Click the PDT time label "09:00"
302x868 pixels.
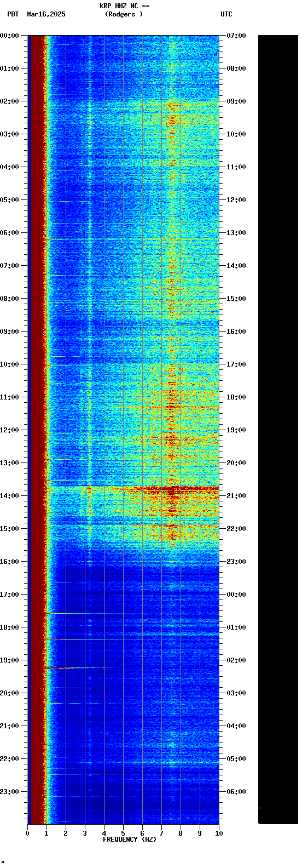(x=9, y=332)
